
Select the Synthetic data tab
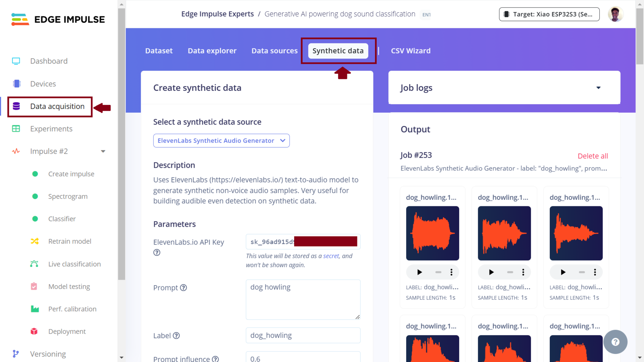(338, 51)
